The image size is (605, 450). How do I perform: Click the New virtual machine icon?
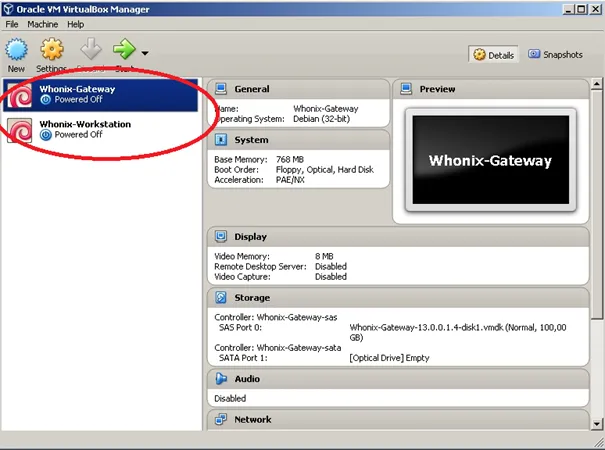16,49
